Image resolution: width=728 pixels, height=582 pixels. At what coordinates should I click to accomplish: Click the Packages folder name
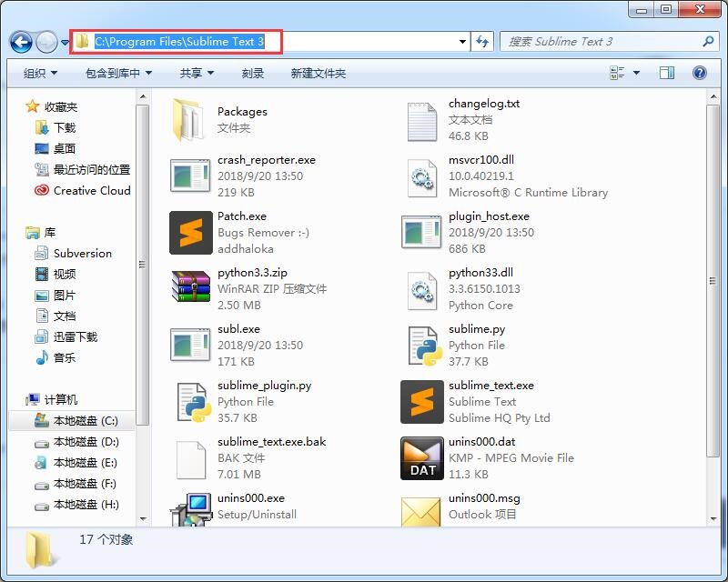pos(242,111)
